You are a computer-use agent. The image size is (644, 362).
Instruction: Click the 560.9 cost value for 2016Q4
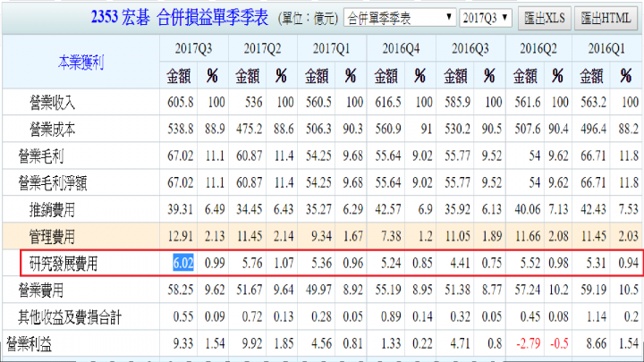pyautogui.click(x=387, y=129)
